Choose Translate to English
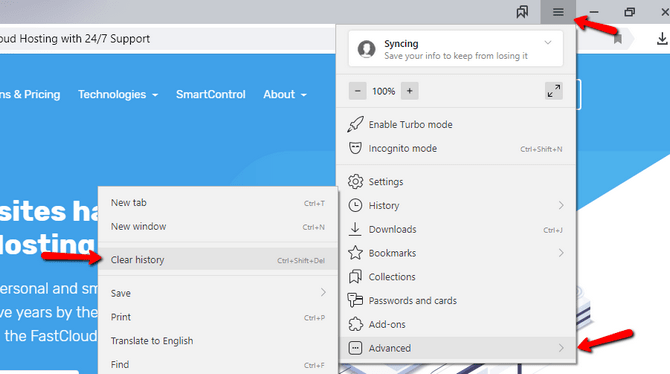The image size is (670, 374). (218, 341)
